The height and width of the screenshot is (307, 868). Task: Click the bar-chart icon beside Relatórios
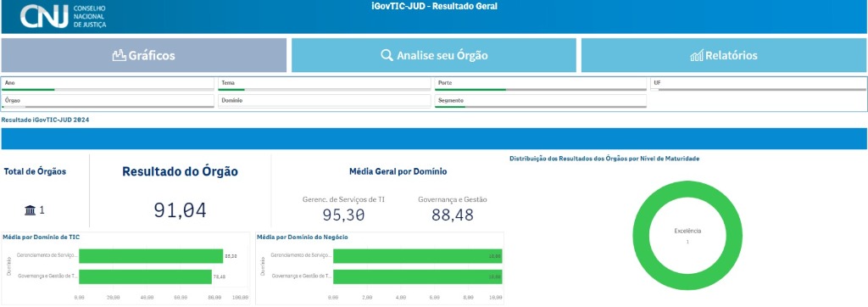pyautogui.click(x=697, y=55)
